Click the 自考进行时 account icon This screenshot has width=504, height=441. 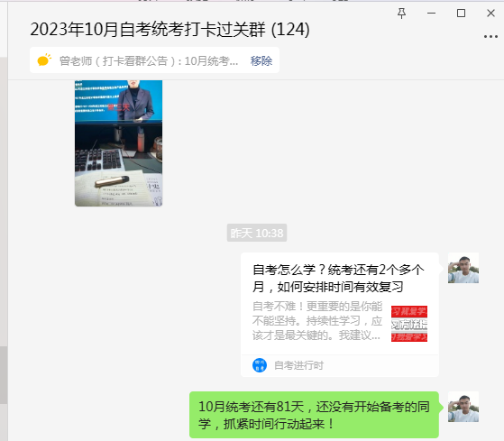260,365
